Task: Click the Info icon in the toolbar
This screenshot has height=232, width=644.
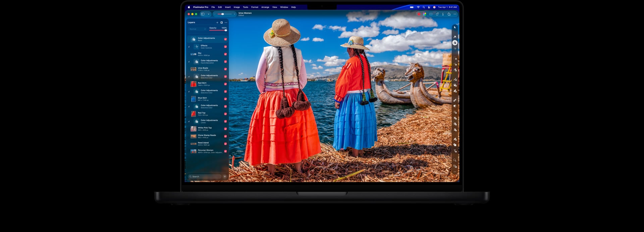Action: (443, 14)
